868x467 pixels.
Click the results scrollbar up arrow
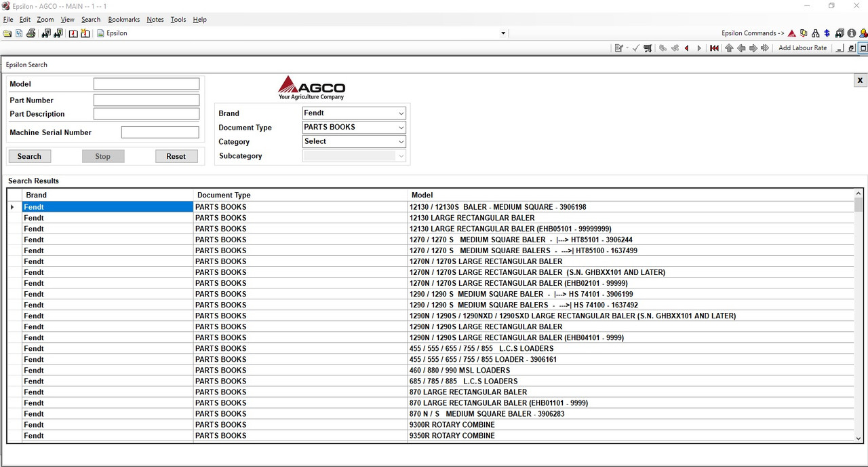click(859, 194)
